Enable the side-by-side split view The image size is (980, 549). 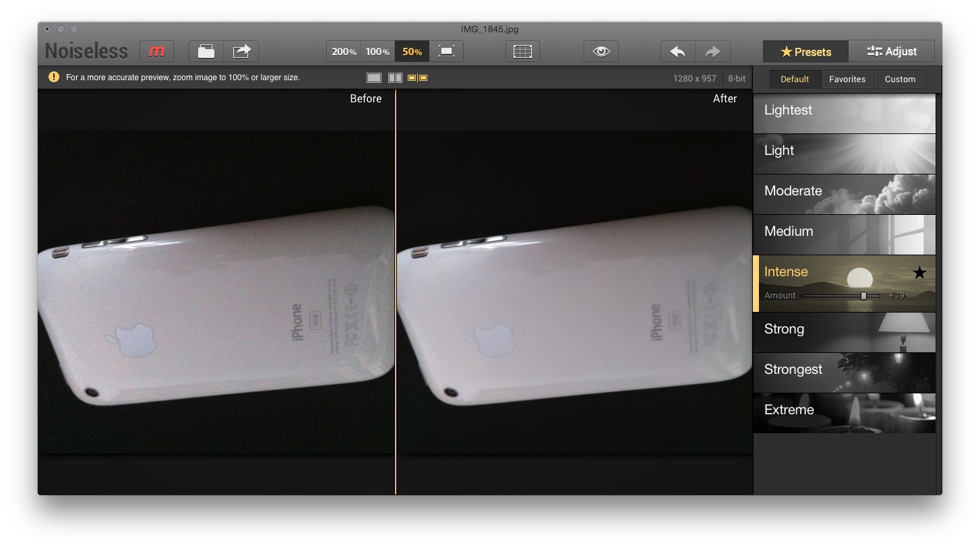pyautogui.click(x=395, y=77)
